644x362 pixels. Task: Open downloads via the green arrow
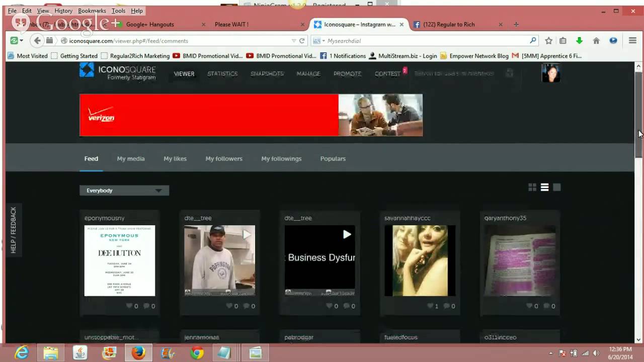(x=579, y=41)
